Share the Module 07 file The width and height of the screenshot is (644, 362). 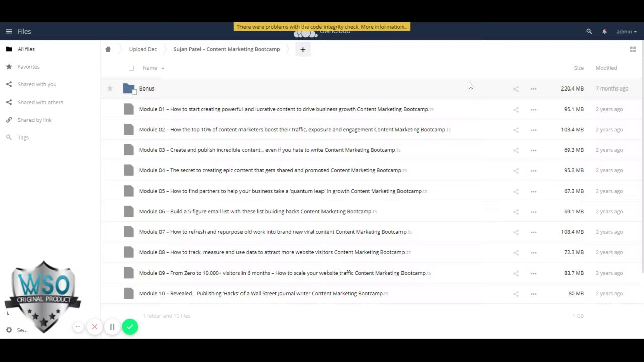(x=516, y=232)
